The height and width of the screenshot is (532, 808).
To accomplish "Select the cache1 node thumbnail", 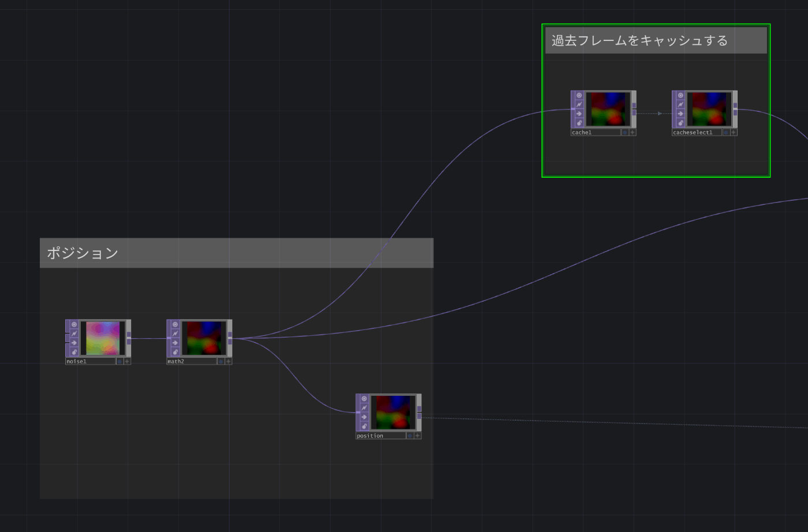I will [x=608, y=109].
